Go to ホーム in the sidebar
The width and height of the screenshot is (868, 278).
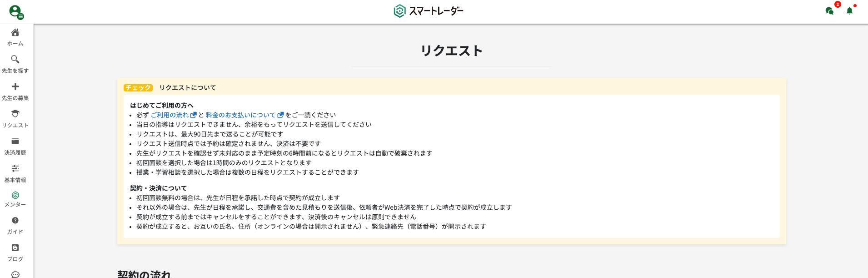point(15,37)
